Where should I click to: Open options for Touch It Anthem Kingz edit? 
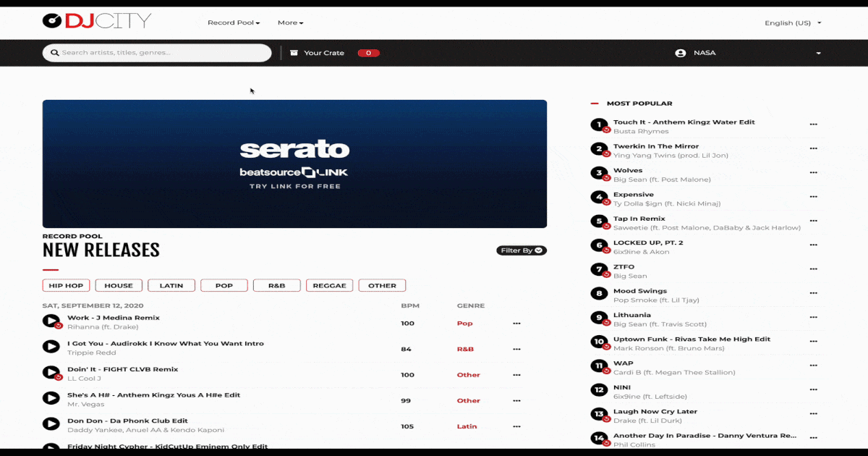[x=813, y=124]
